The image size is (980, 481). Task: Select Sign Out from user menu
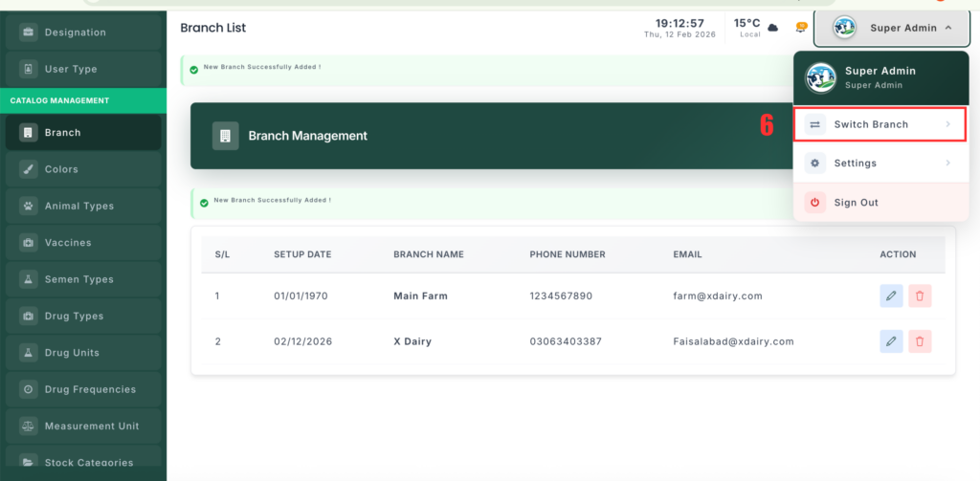[856, 203]
